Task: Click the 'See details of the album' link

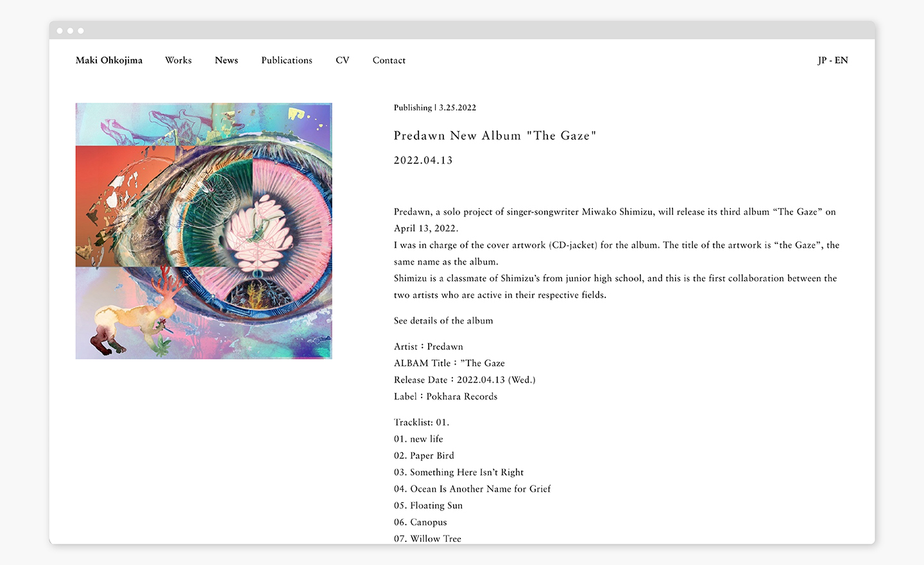Action: (443, 320)
